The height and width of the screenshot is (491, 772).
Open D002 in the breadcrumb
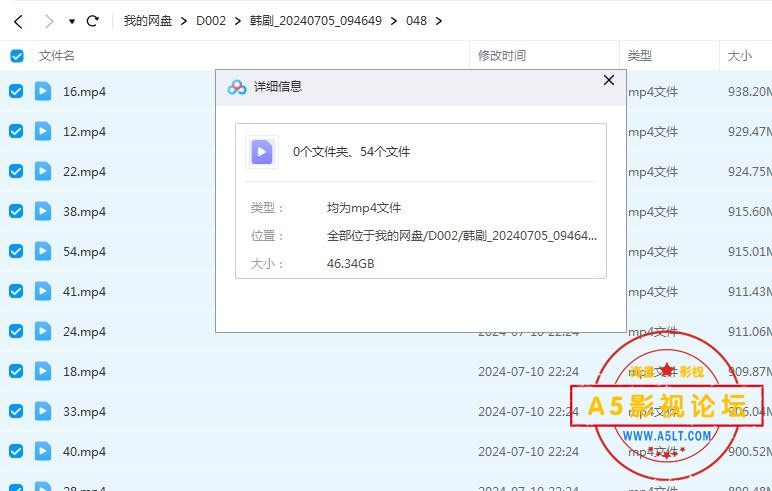211,21
